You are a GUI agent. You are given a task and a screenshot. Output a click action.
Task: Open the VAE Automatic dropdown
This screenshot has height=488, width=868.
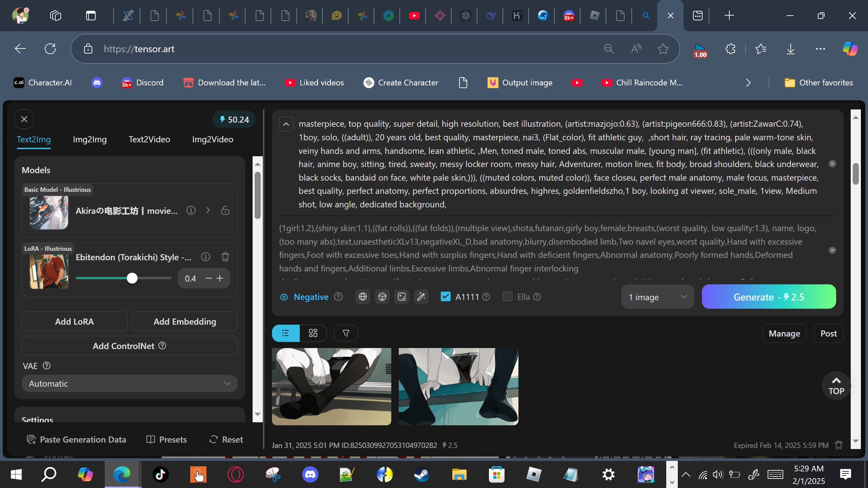[x=130, y=384]
